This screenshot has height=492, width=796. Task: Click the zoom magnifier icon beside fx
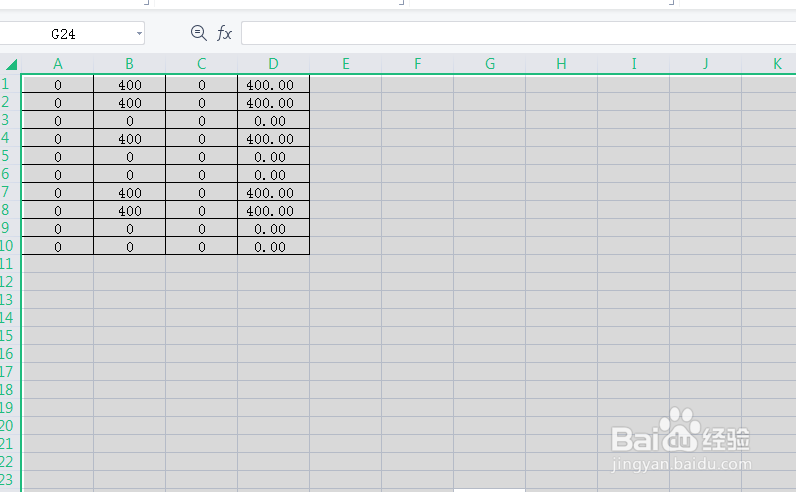pyautogui.click(x=198, y=34)
